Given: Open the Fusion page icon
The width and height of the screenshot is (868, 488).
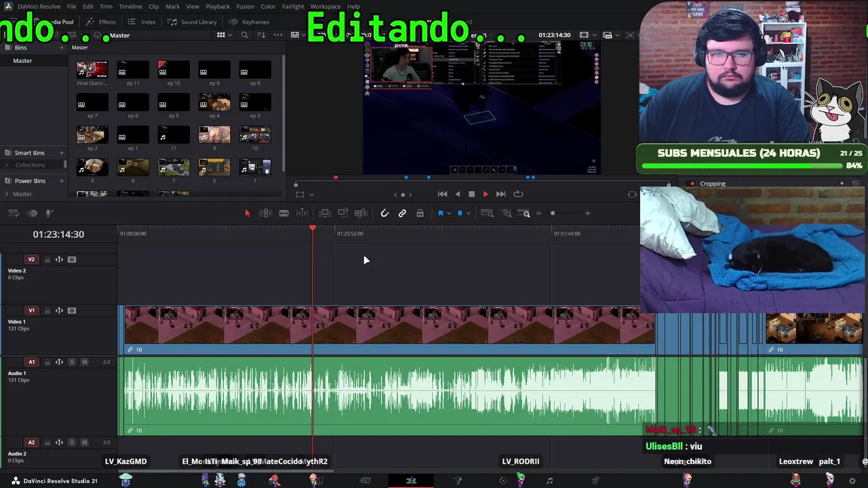Looking at the screenshot, I should click(457, 481).
